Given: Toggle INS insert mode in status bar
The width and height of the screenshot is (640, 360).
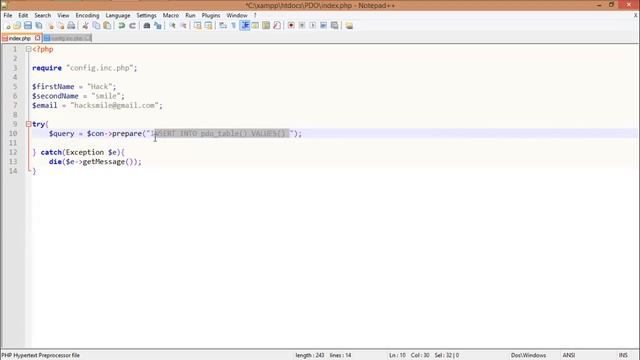Looking at the screenshot, I should [x=623, y=355].
